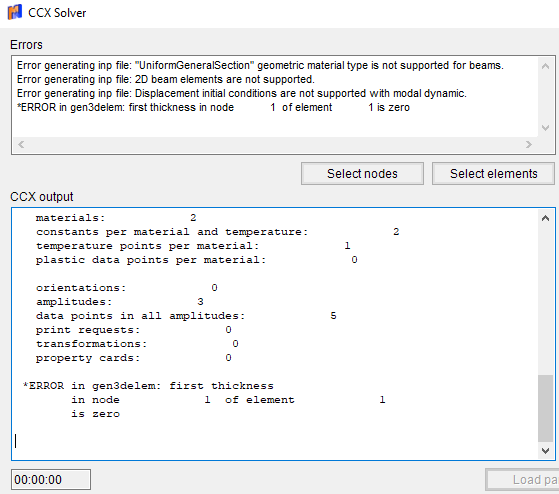This screenshot has height=494, width=559.
Task: Select the 2D beam elements error line
Action: [x=166, y=79]
